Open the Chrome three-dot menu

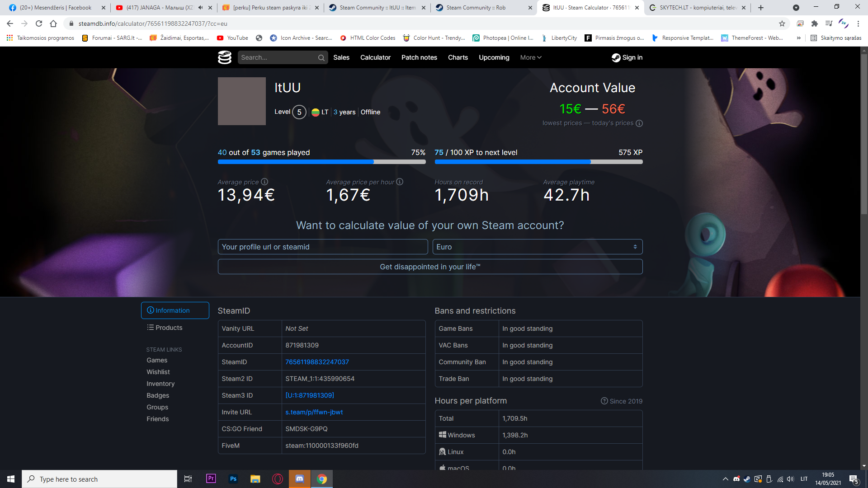858,23
